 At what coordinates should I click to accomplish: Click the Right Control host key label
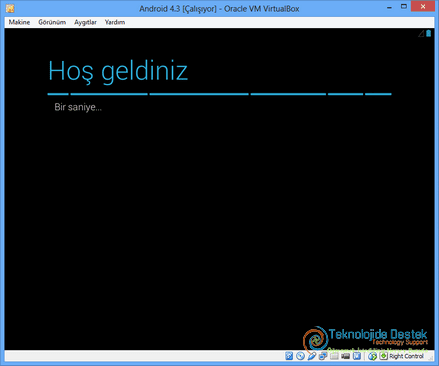point(406,356)
